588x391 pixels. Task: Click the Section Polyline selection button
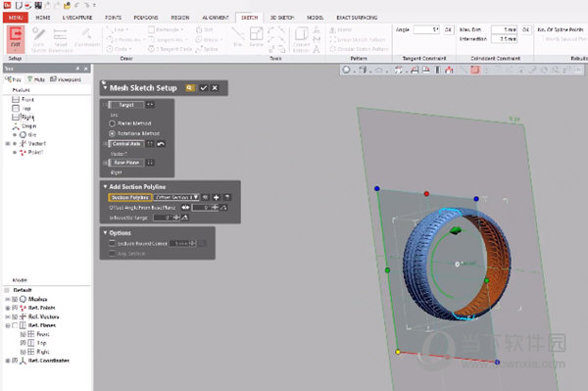click(x=130, y=197)
